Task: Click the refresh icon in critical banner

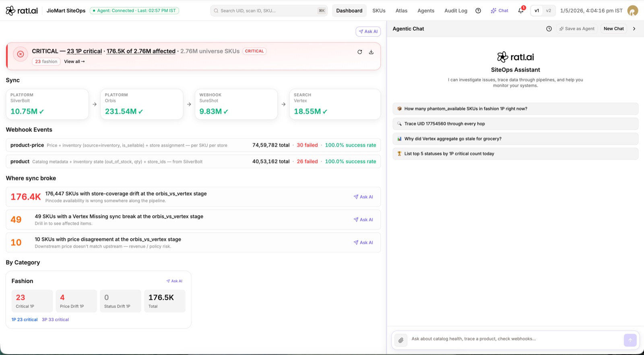Action: (x=360, y=52)
